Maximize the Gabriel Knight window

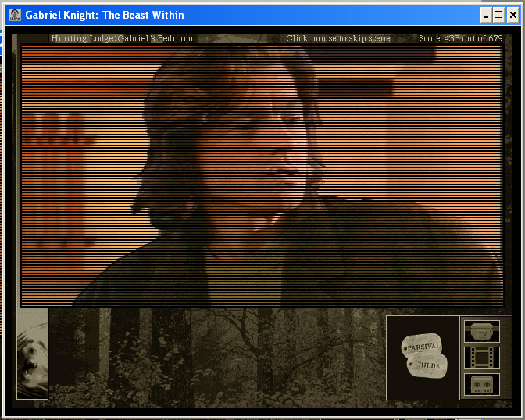click(498, 15)
